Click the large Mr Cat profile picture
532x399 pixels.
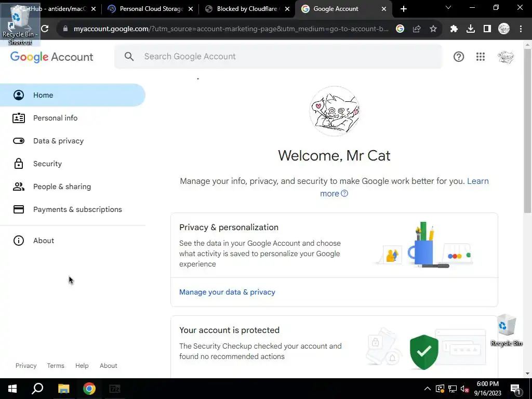coord(334,111)
